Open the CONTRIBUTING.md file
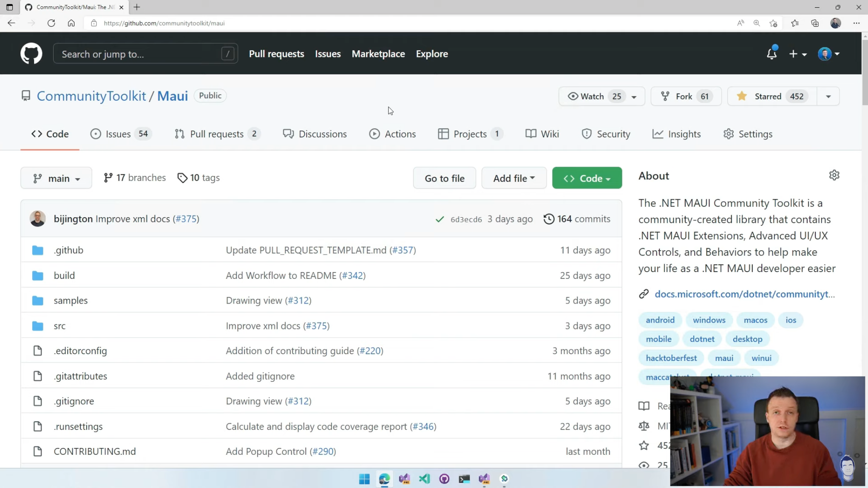 (95, 451)
